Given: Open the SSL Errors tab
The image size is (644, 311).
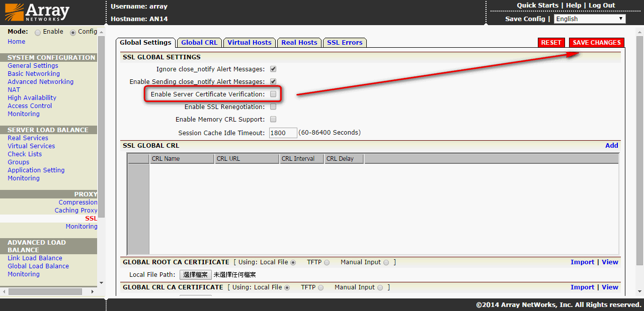Looking at the screenshot, I should coord(345,43).
